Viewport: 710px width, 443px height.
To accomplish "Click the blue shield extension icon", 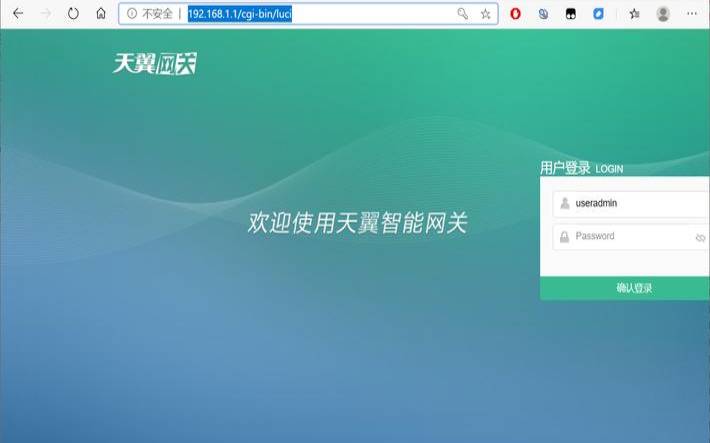I will 598,14.
